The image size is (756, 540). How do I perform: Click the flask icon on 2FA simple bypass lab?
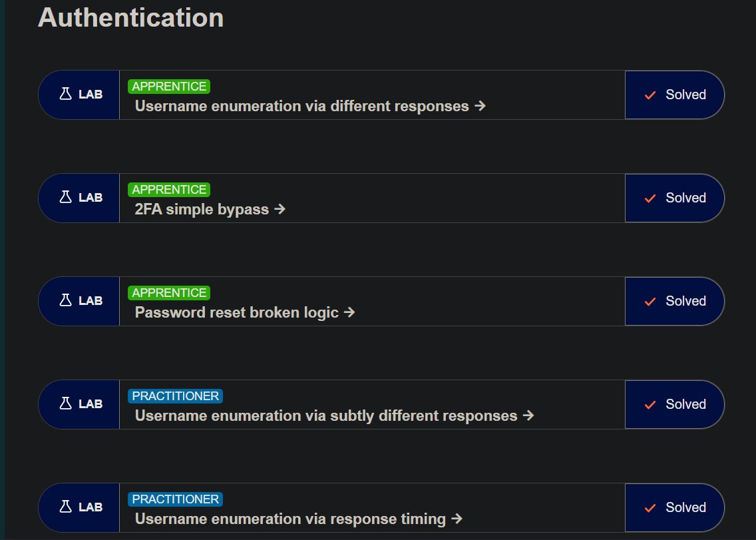pyautogui.click(x=66, y=197)
